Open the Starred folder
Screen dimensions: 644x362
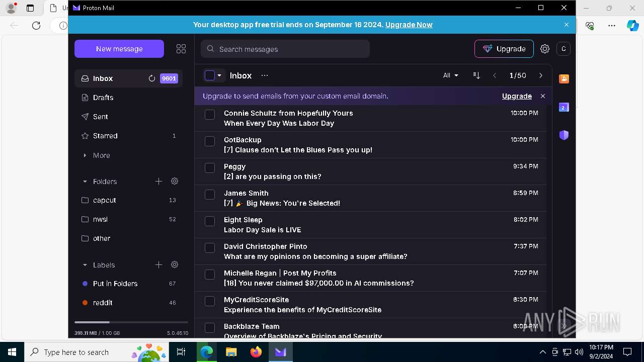pyautogui.click(x=128, y=136)
